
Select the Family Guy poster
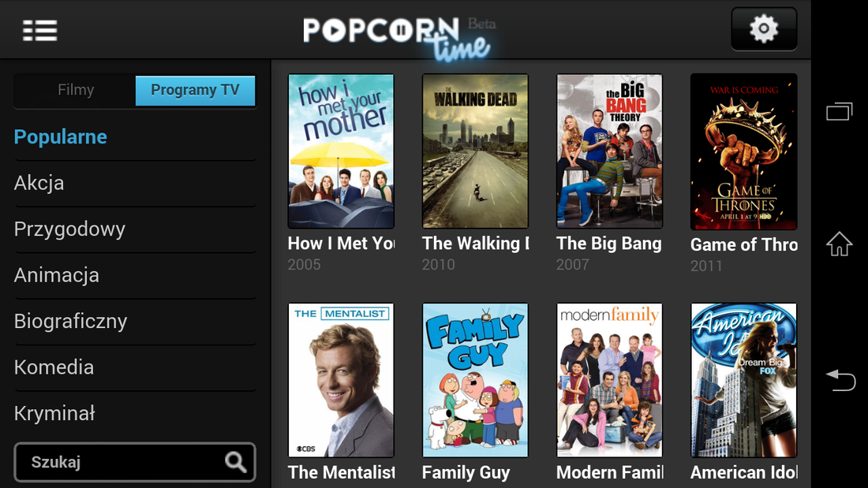(475, 380)
